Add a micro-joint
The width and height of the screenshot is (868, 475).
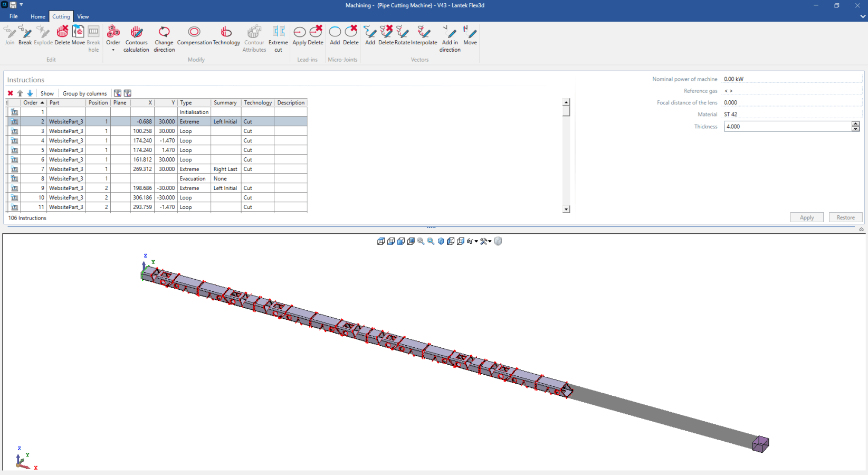(x=335, y=35)
